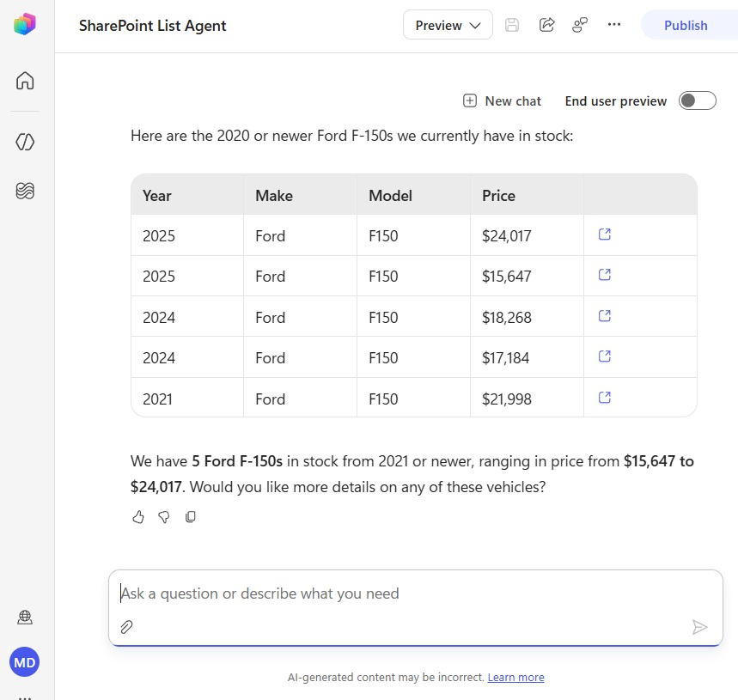
Task: Give thumbs up to the response
Action: (x=138, y=517)
